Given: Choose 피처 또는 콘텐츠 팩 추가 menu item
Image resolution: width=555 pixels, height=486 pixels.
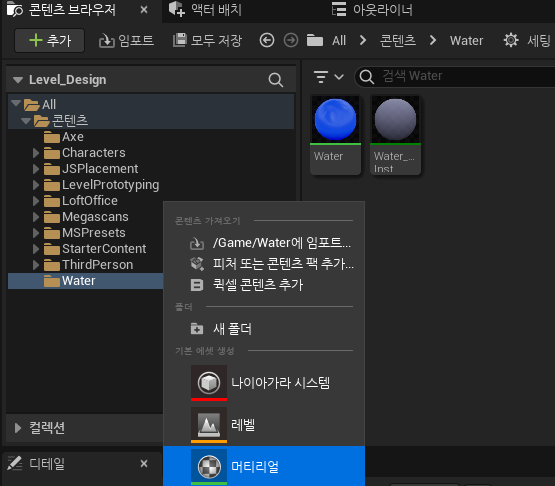Looking at the screenshot, I should (264, 264).
